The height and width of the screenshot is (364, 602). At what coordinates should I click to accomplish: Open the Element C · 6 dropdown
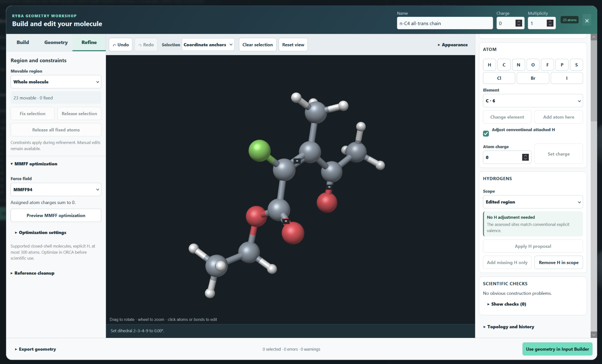point(533,101)
